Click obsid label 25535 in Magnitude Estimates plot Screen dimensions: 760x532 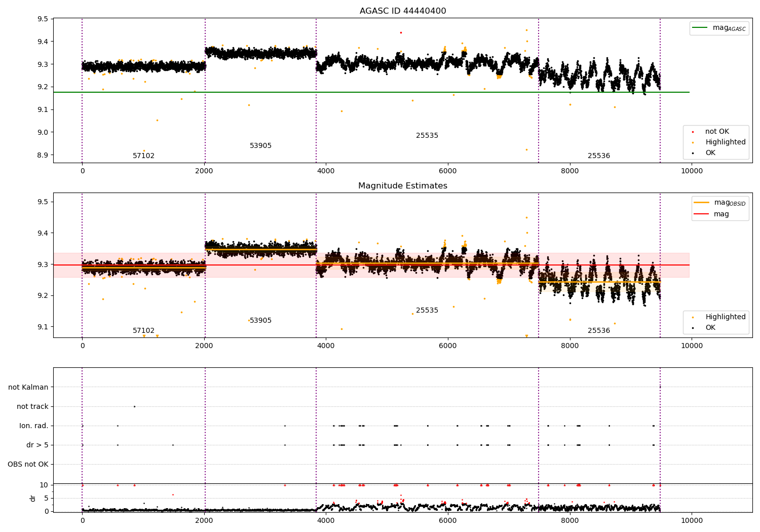tap(427, 311)
